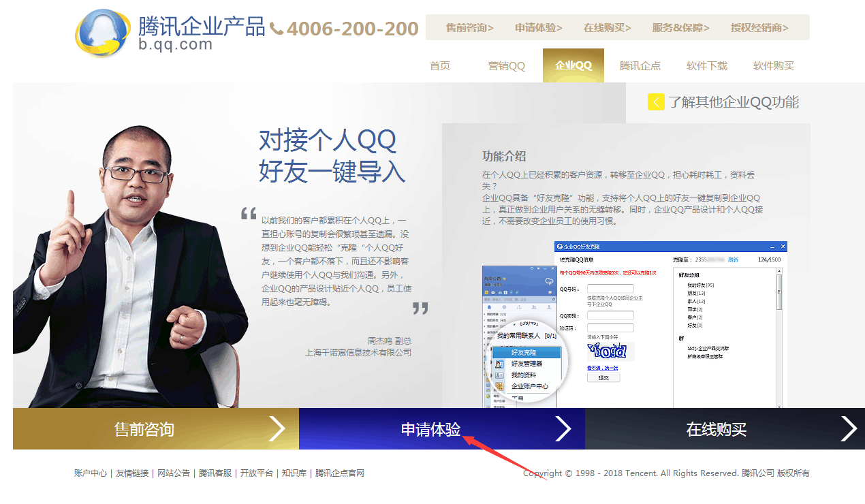Click the gold 售前咨询 banner button
Image resolution: width=865 pixels, height=504 pixels.
click(x=156, y=429)
